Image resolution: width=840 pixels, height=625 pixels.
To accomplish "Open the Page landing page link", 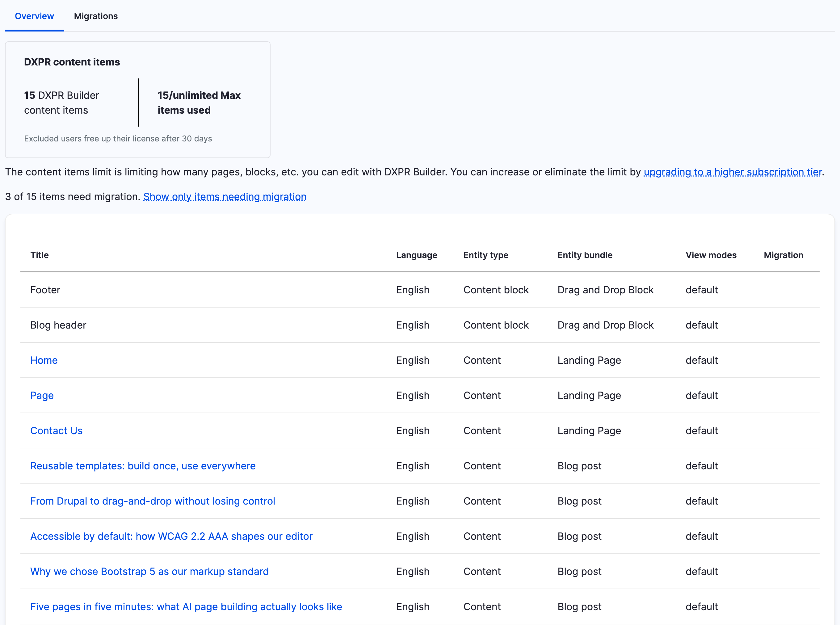I will click(x=42, y=395).
